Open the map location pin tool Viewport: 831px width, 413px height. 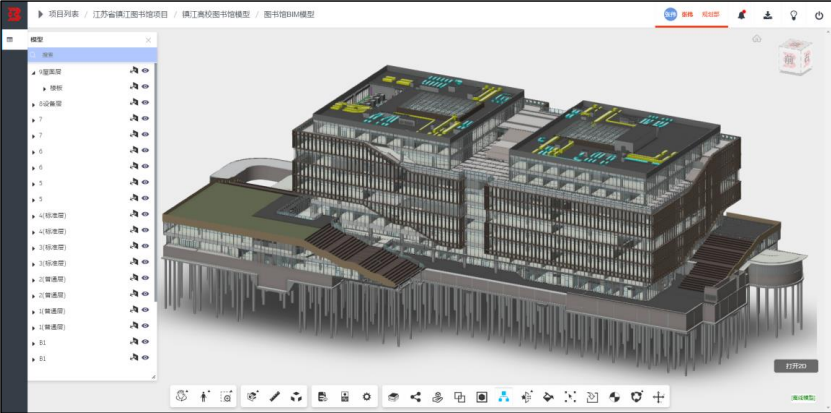click(x=437, y=397)
